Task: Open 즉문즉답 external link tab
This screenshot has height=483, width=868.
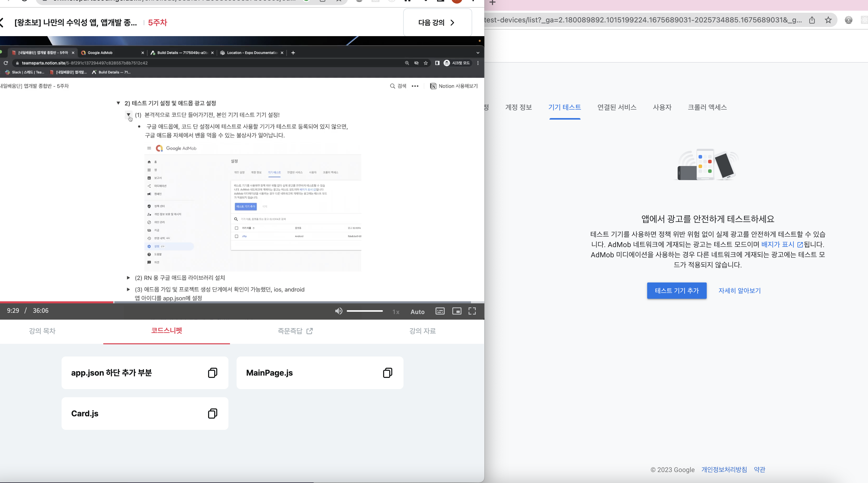Action: 295,331
